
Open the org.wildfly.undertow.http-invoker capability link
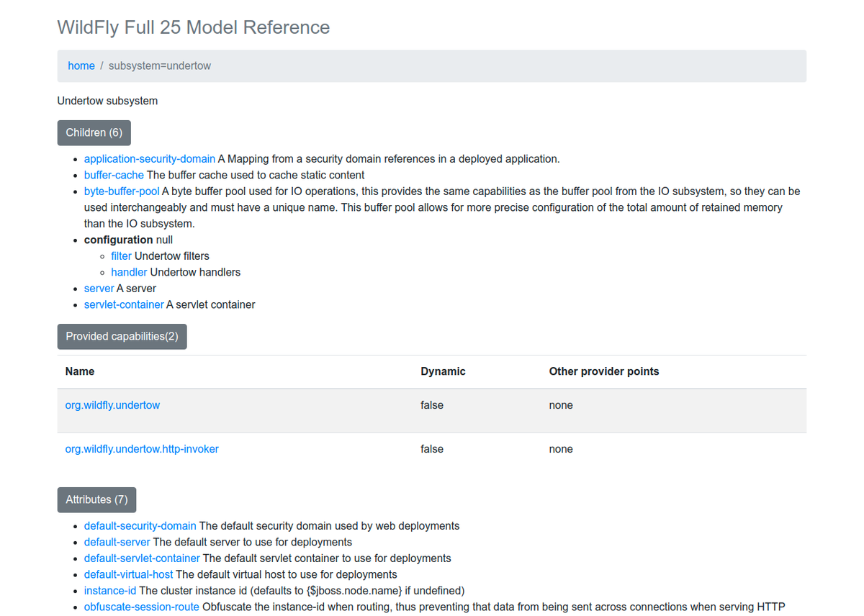click(141, 448)
